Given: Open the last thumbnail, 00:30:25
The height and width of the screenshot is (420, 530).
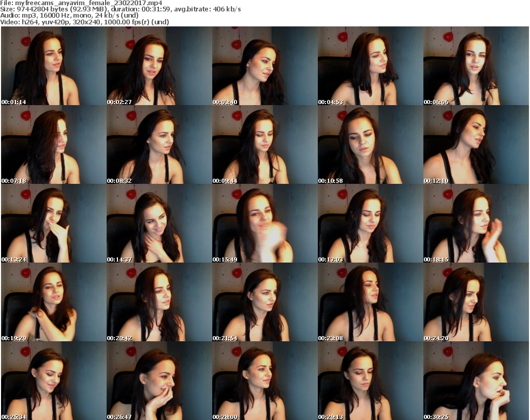Looking at the screenshot, I should pos(476,381).
